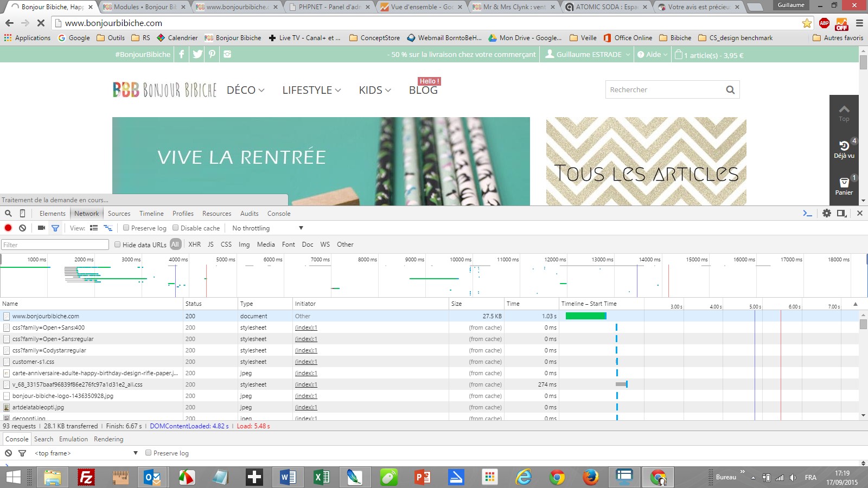The width and height of the screenshot is (868, 488).
Task: Click the Rechercher search field
Action: coord(665,90)
